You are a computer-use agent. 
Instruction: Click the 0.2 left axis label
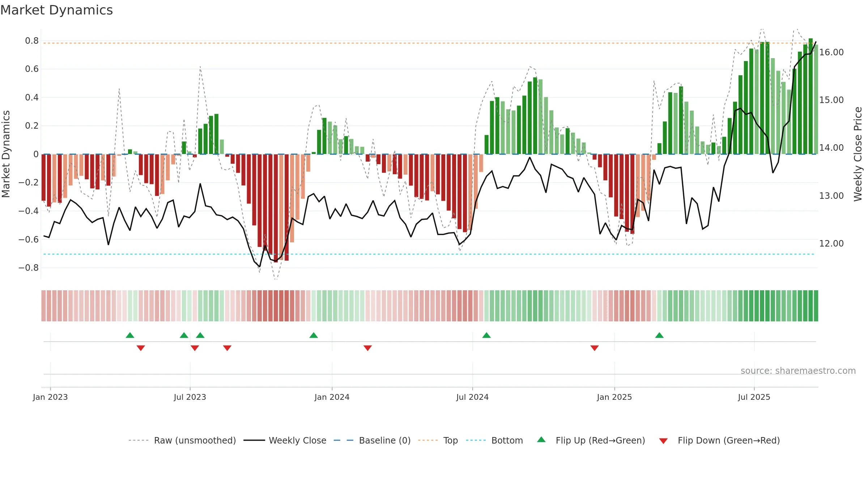click(x=32, y=125)
